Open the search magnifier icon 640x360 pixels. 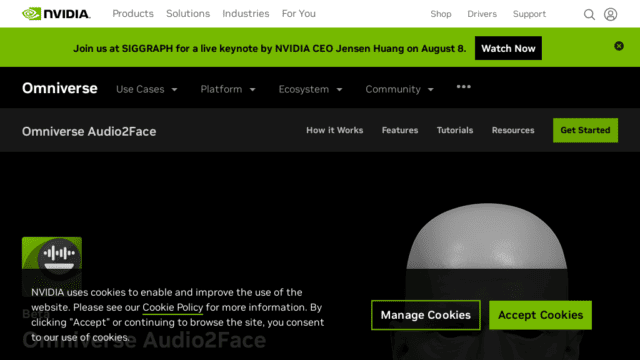pos(589,14)
